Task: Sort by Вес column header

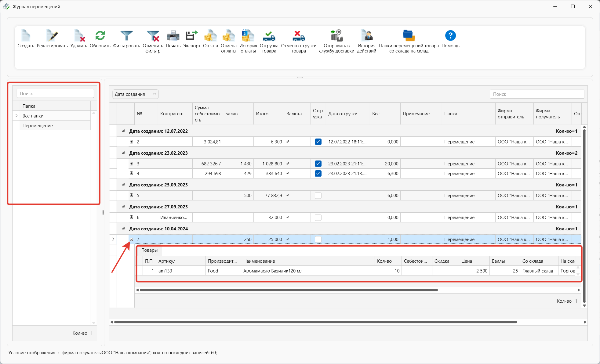Action: tap(385, 114)
